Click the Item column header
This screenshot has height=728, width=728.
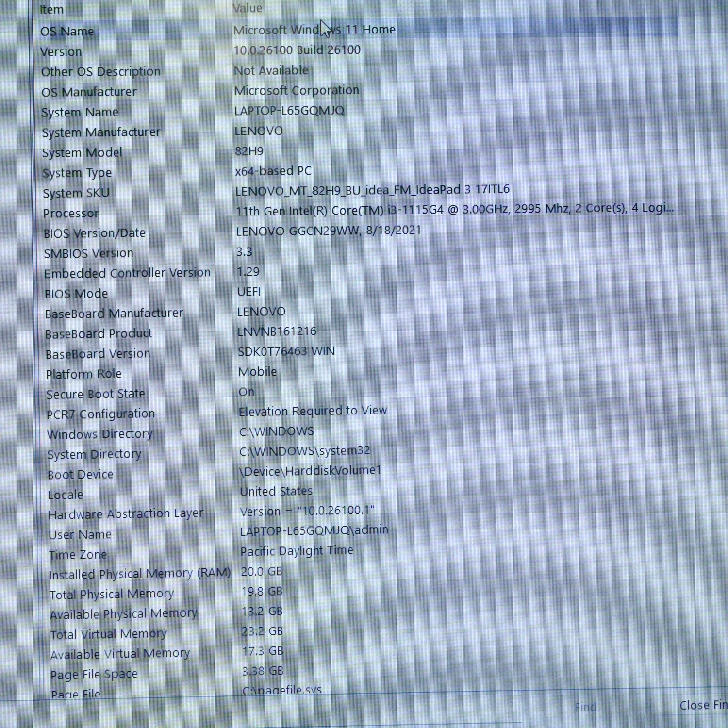pyautogui.click(x=51, y=9)
